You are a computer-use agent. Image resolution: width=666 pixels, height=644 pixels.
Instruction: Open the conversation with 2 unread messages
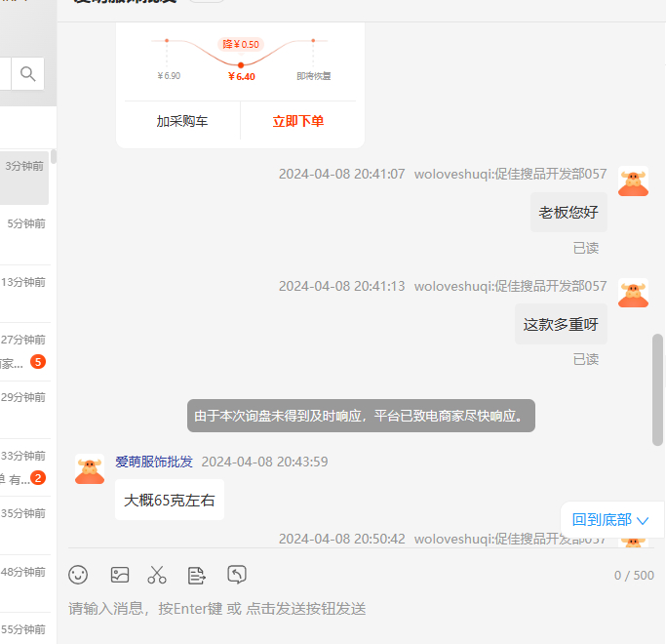tap(24, 467)
